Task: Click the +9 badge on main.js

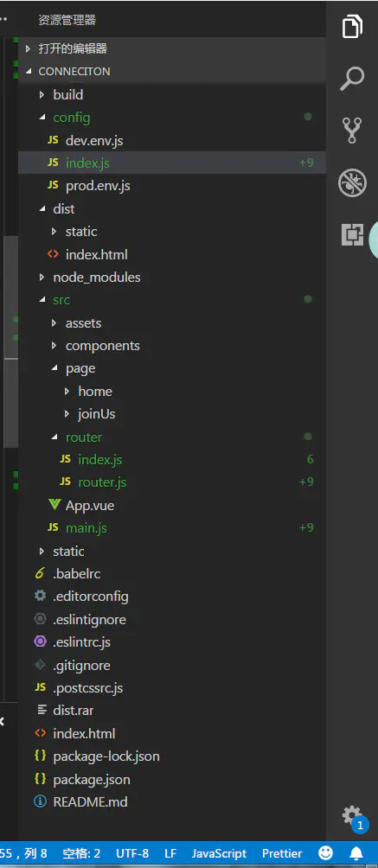Action: (x=306, y=527)
